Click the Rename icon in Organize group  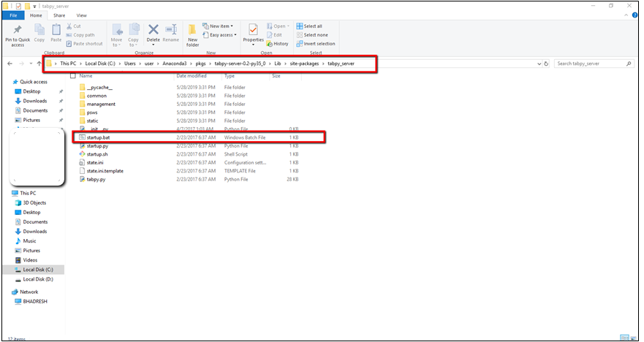(x=171, y=31)
